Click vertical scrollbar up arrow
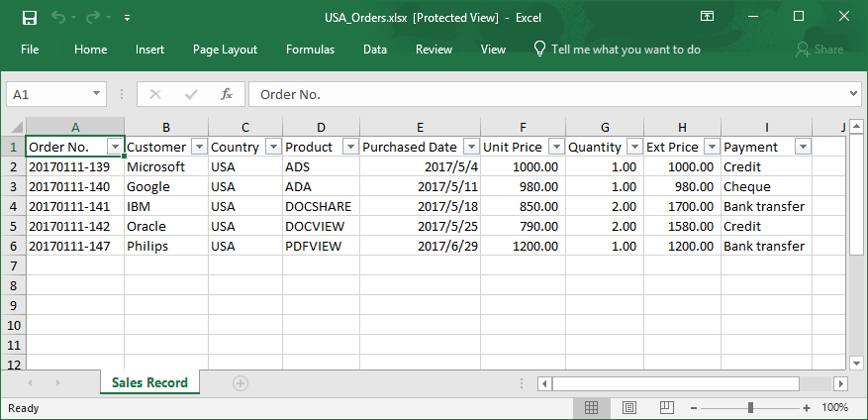 click(856, 127)
